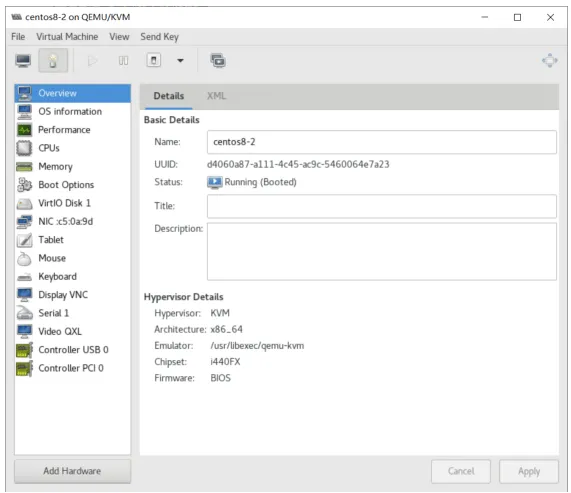Click the Add Hardware button

[72, 471]
